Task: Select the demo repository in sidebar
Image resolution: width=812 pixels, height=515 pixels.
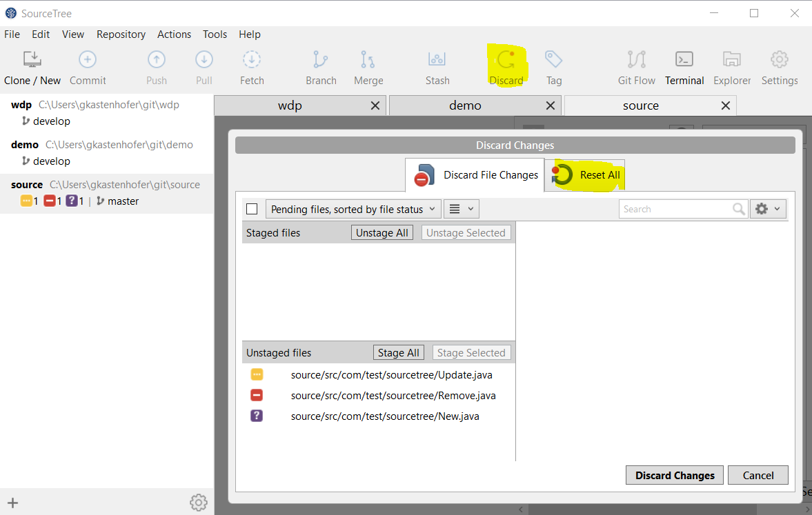Action: (107, 152)
